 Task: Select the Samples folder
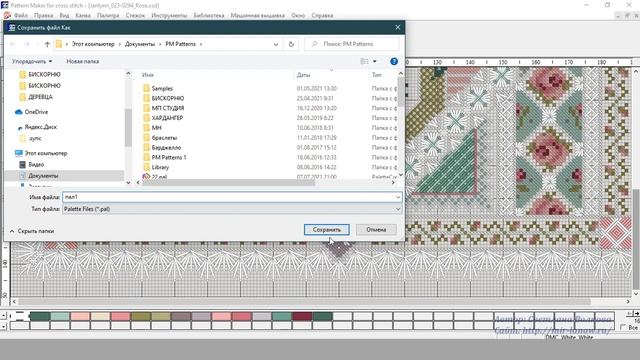coord(162,89)
